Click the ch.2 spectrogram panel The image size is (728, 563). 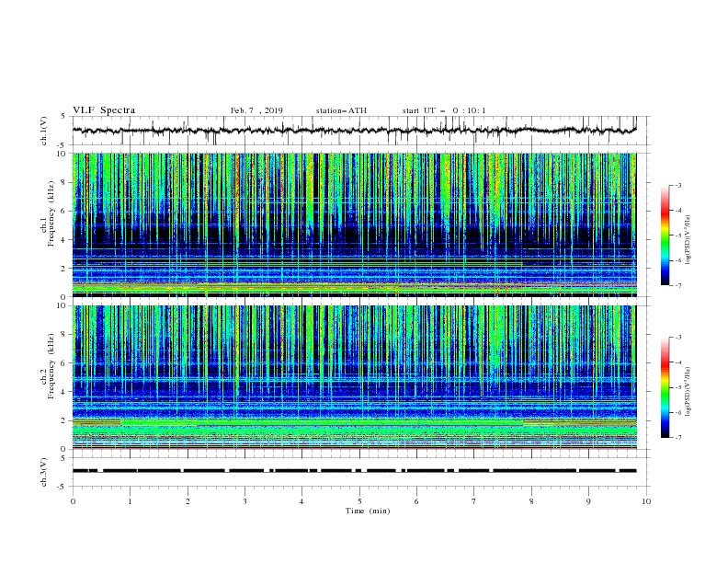pyautogui.click(x=355, y=377)
